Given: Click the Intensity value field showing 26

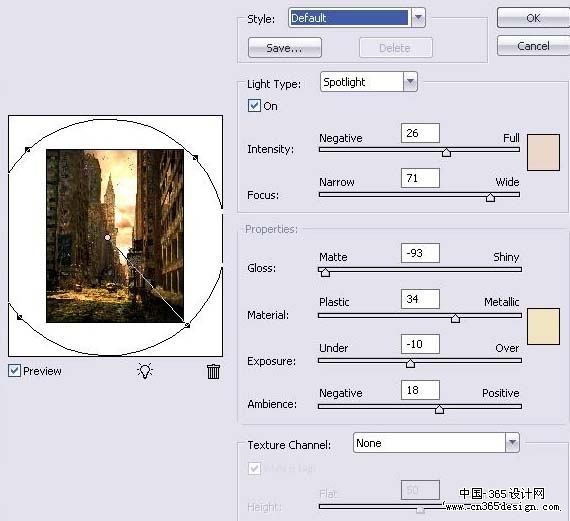Looking at the screenshot, I should pyautogui.click(x=420, y=133).
